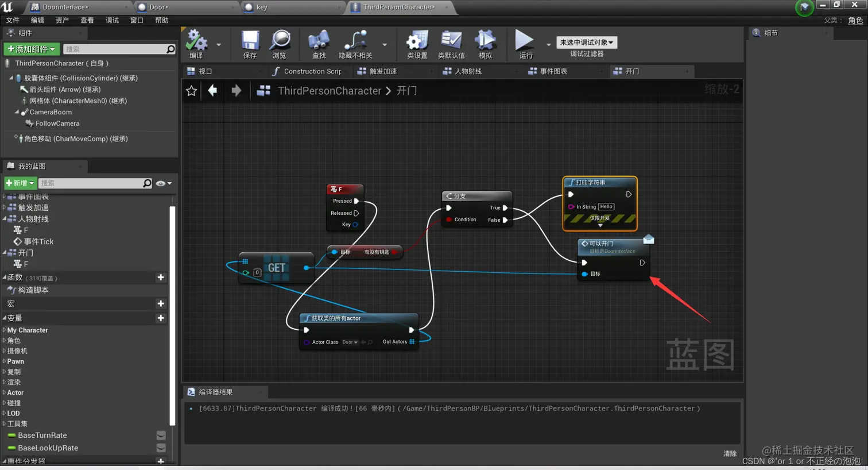
Task: Open the eye view options in My Blueprint
Action: pos(164,183)
